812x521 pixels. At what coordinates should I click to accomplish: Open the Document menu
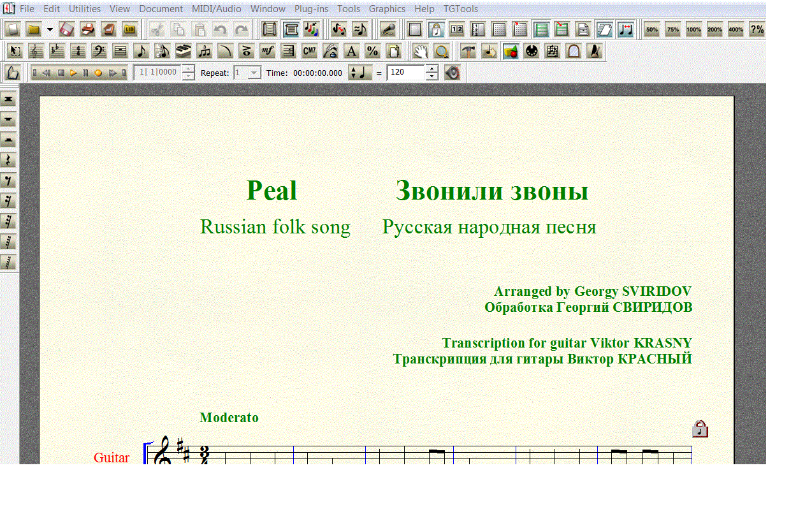point(160,9)
